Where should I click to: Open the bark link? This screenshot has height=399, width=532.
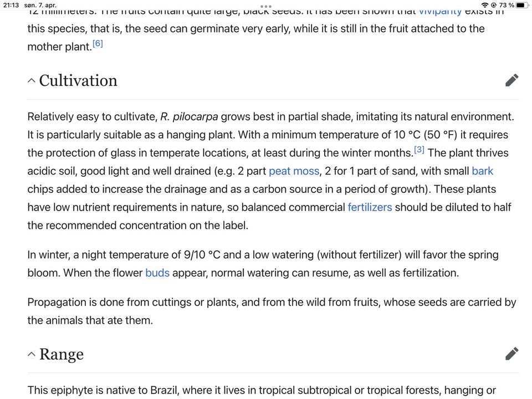(482, 171)
